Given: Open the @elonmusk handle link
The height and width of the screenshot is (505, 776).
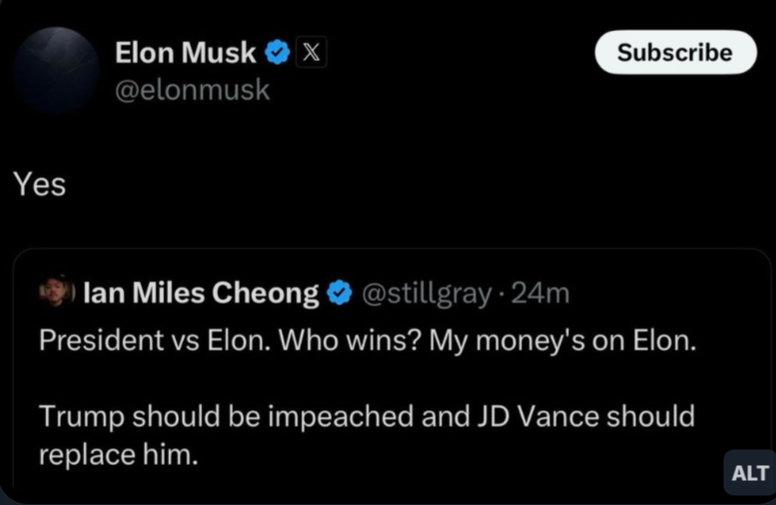Looking at the screenshot, I should point(192,90).
